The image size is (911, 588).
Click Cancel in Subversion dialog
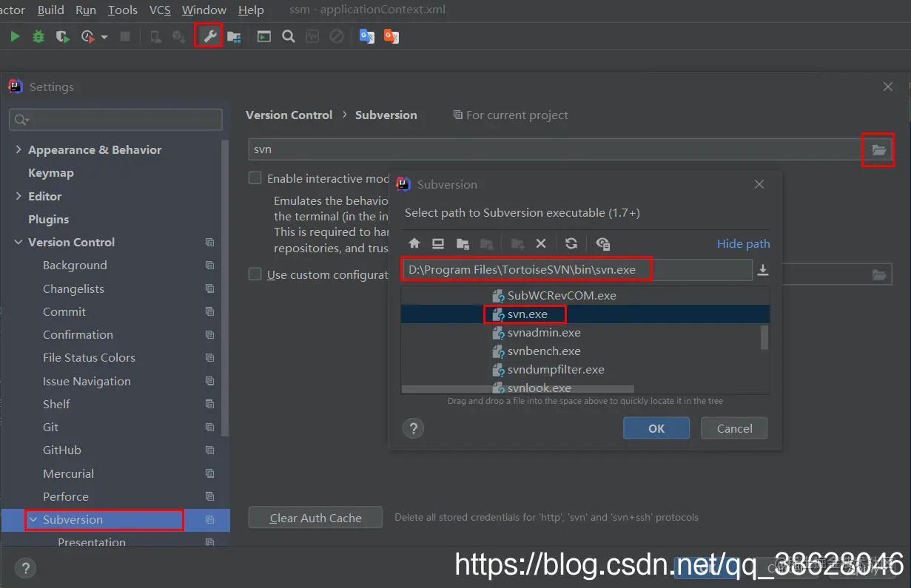coord(735,428)
